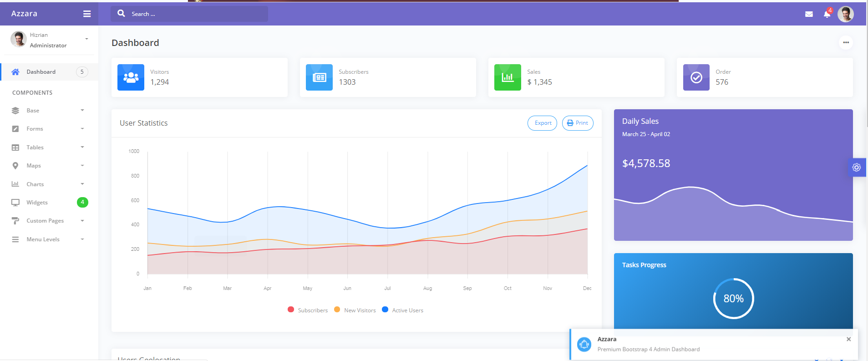The height and width of the screenshot is (361, 868).
Task: Click the red notification count badge
Action: (x=830, y=10)
